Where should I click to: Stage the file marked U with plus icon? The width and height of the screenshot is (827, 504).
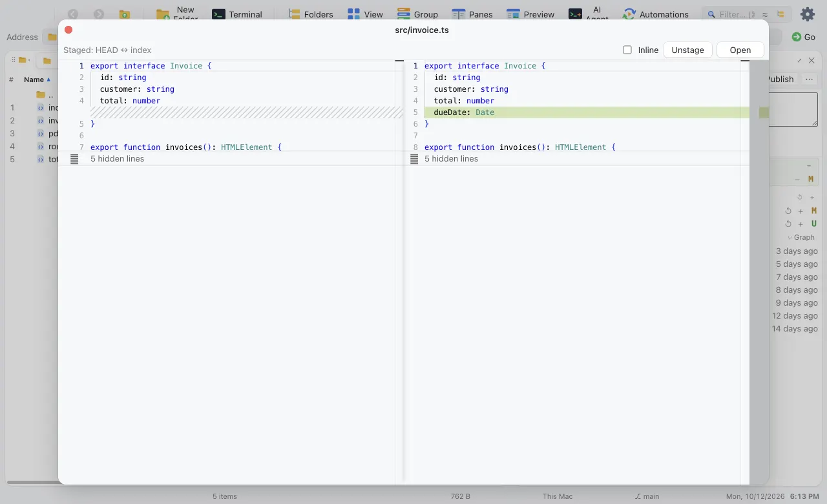[x=801, y=224]
